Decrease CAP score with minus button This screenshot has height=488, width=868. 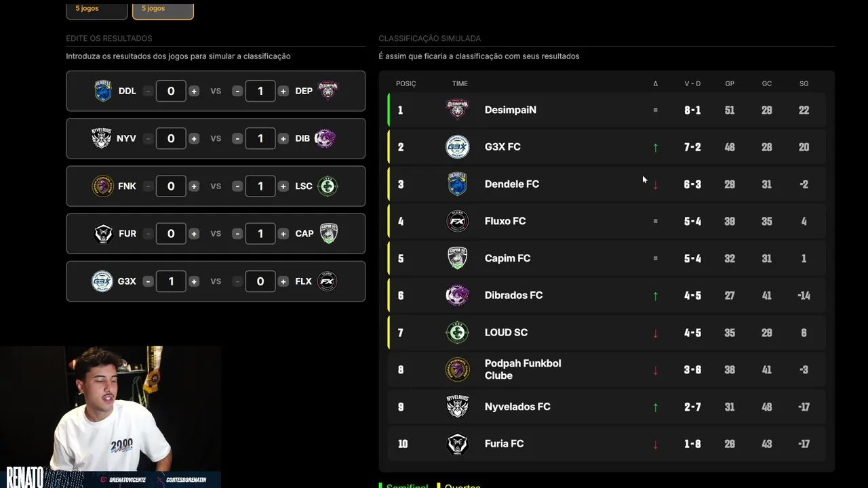tap(237, 234)
